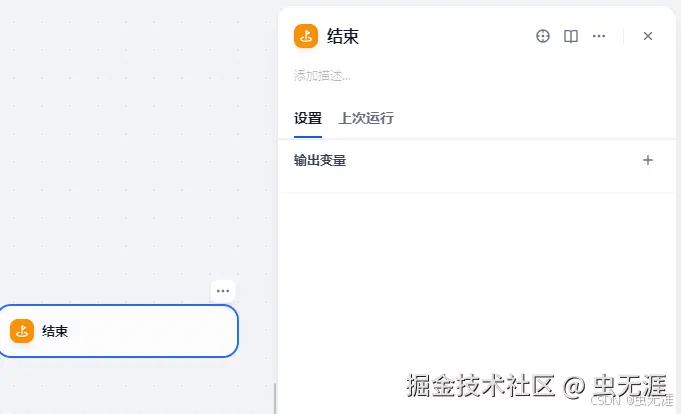Switch to the 上次运行 tab
The height and width of the screenshot is (414, 681).
[366, 119]
